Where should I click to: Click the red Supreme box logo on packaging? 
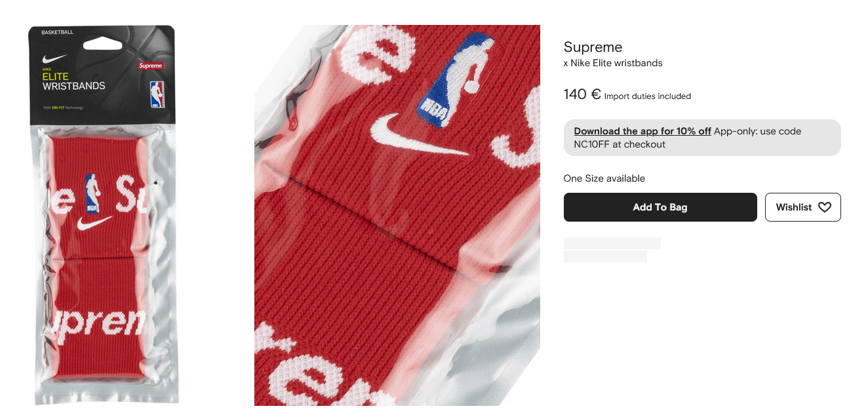151,66
